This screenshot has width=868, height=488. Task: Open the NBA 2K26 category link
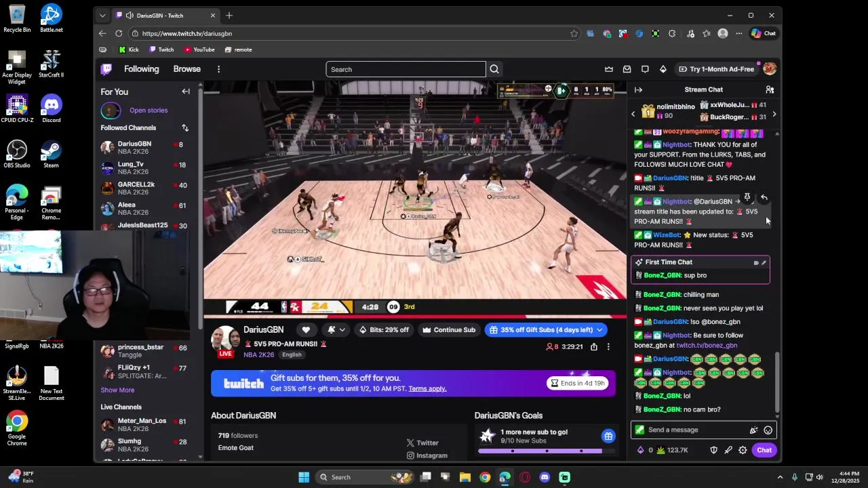[x=260, y=354]
